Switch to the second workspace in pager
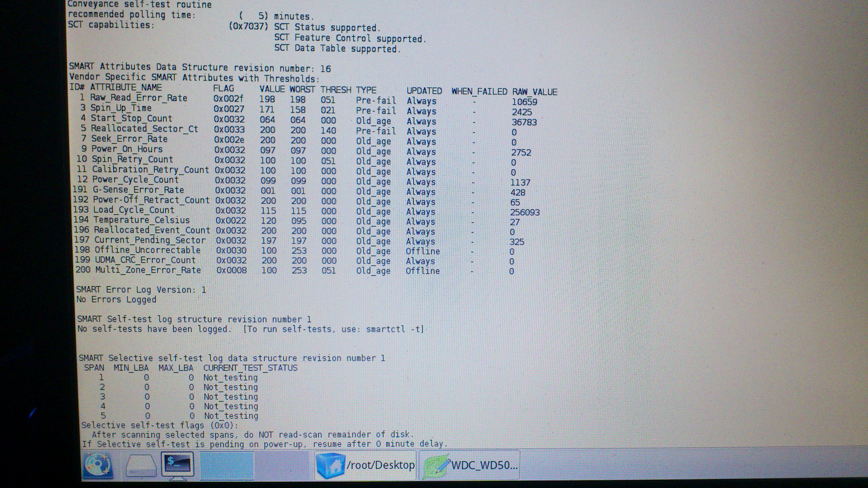 click(x=282, y=465)
